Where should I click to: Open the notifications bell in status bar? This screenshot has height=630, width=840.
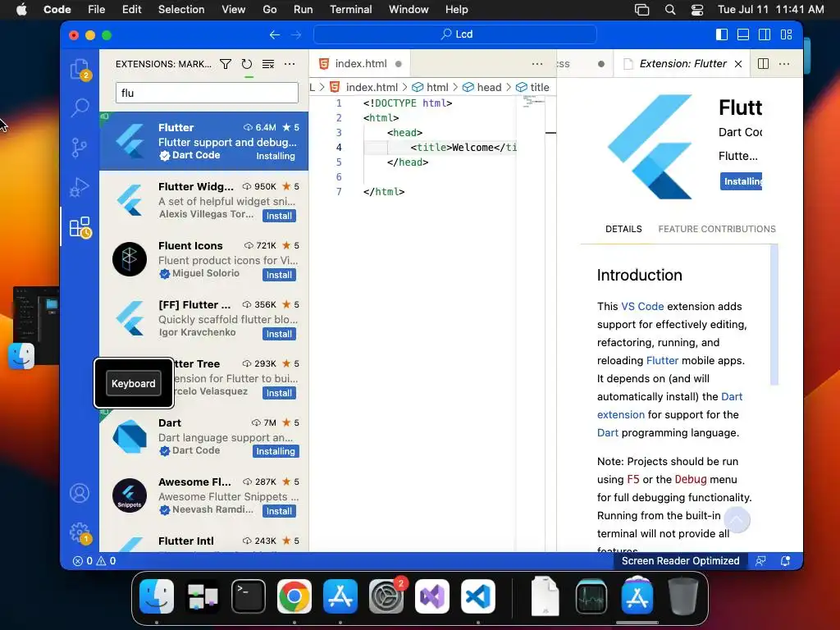(785, 561)
